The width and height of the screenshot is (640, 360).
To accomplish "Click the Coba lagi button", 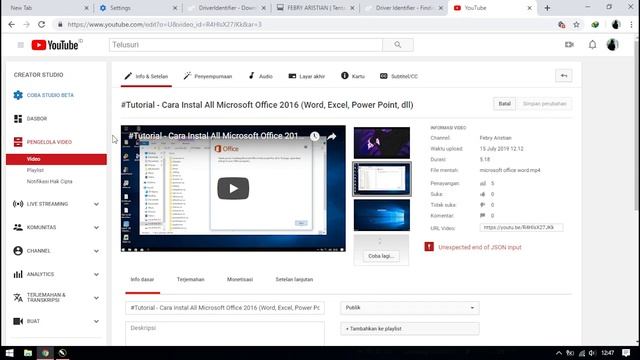I will [381, 256].
